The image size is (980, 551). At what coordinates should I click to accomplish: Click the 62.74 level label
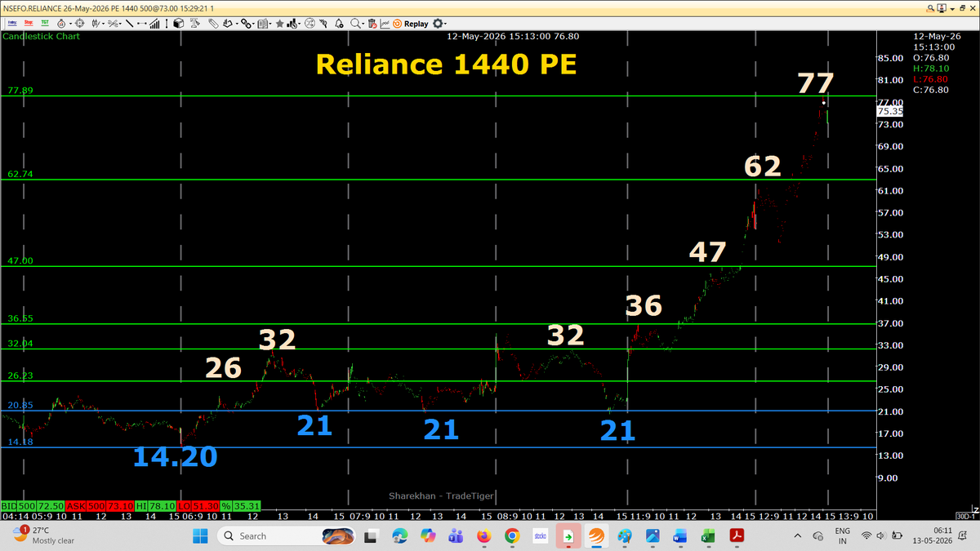pyautogui.click(x=20, y=174)
